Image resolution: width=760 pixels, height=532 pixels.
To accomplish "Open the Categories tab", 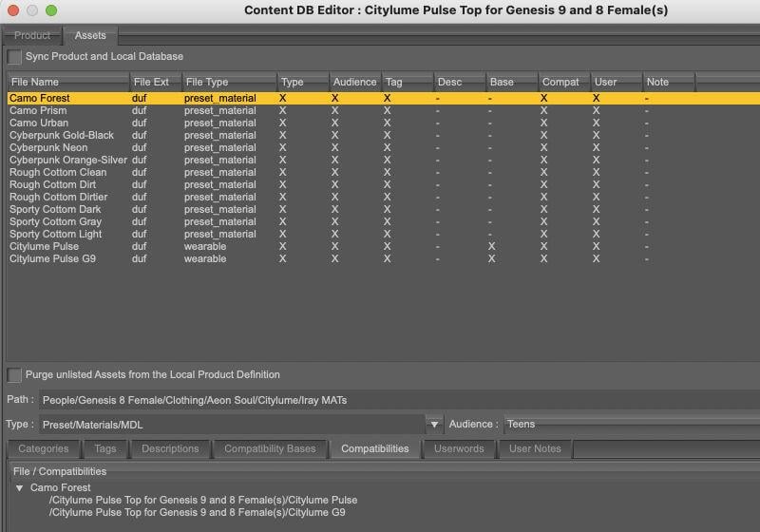I will click(44, 448).
